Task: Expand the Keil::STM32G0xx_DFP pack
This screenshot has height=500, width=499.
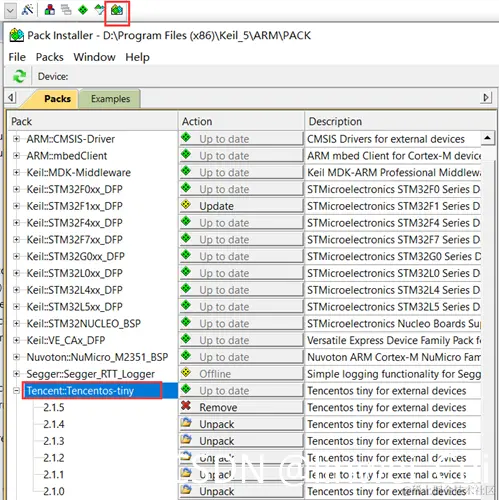Action: click(x=16, y=256)
